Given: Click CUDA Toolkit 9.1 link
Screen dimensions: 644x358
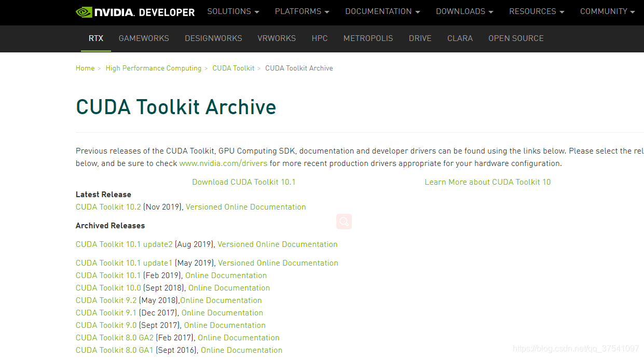Looking at the screenshot, I should click(106, 313).
